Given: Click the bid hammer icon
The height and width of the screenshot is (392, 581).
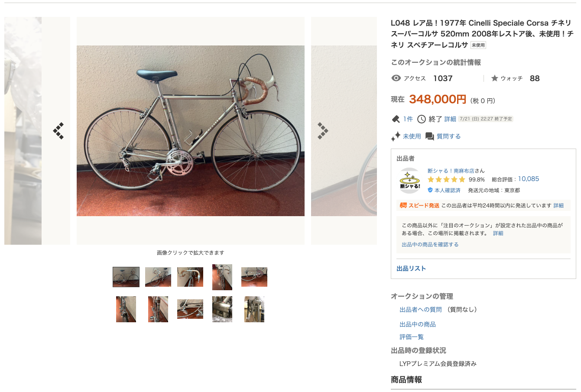Looking at the screenshot, I should [396, 119].
